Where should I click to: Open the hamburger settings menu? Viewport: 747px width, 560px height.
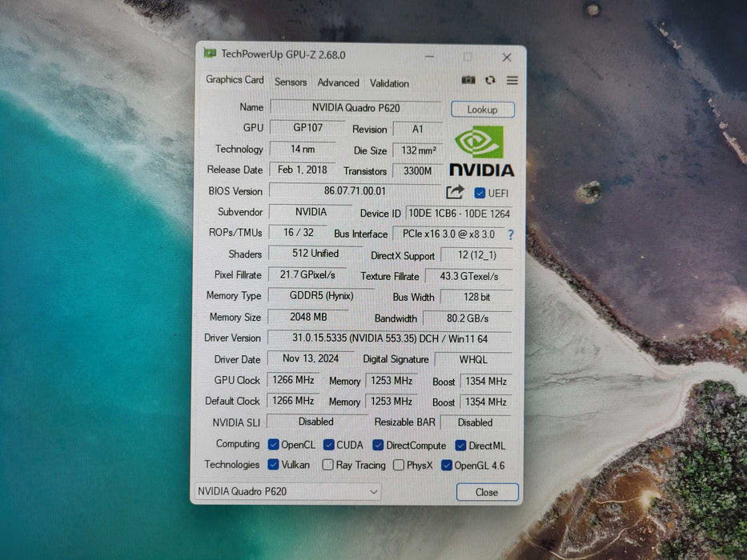point(512,80)
